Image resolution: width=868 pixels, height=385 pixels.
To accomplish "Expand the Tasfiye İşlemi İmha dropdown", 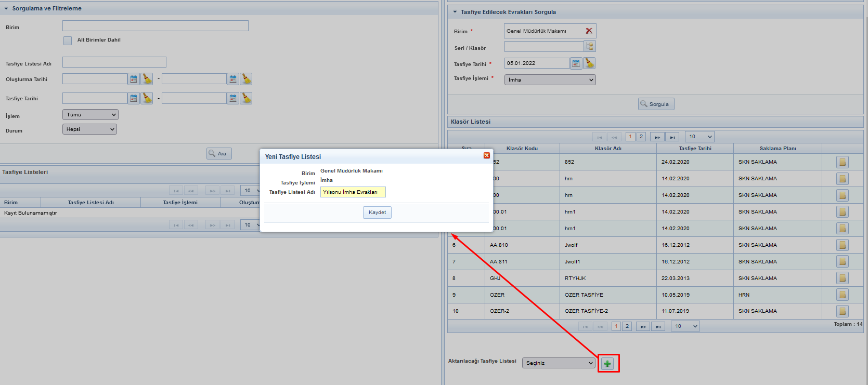I will (x=550, y=80).
